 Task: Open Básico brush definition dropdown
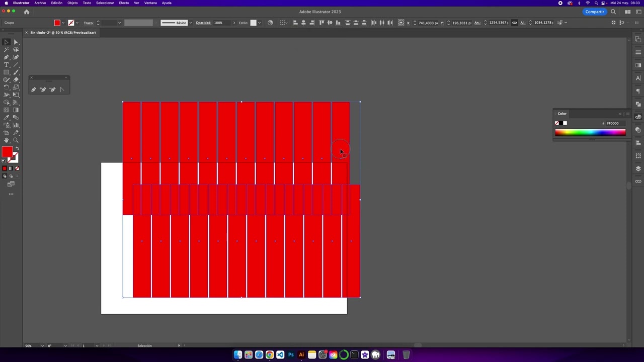point(190,23)
